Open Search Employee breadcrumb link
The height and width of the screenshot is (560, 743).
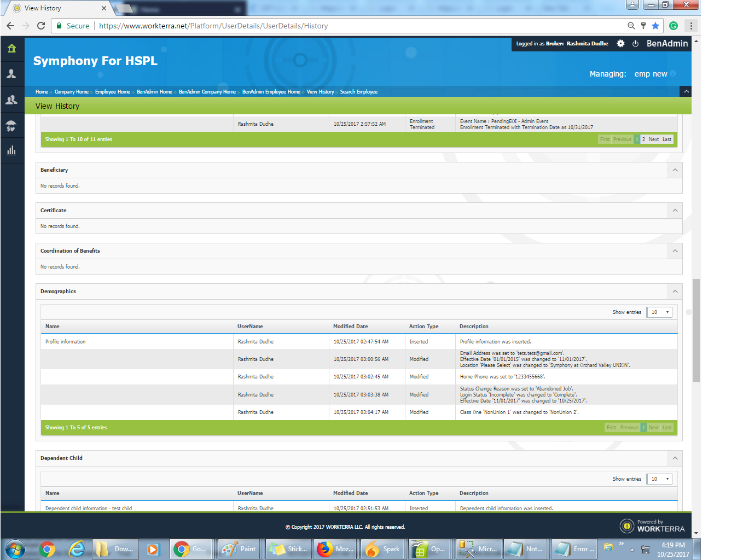(359, 92)
